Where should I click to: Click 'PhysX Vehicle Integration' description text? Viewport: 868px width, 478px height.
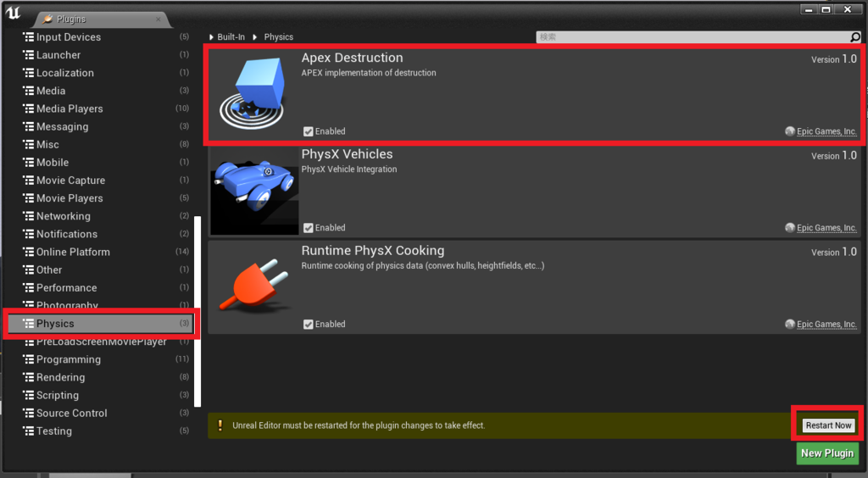coord(348,170)
